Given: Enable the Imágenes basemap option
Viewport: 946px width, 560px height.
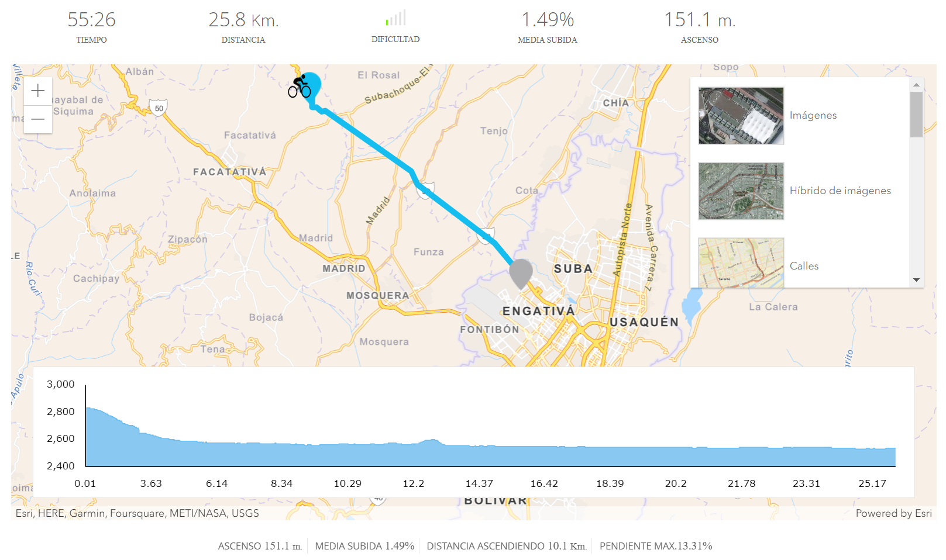Looking at the screenshot, I should click(x=814, y=115).
